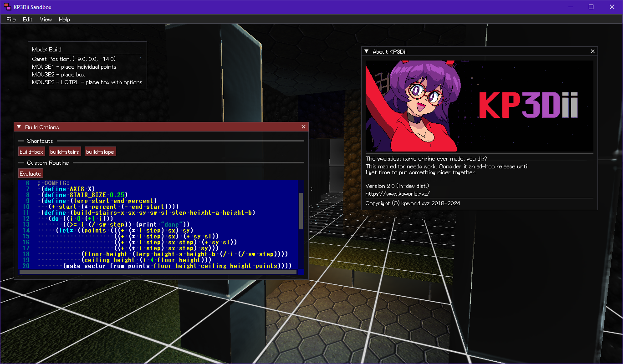Click 'MOUSE2 + LCTRL' hint line

[x=87, y=82]
